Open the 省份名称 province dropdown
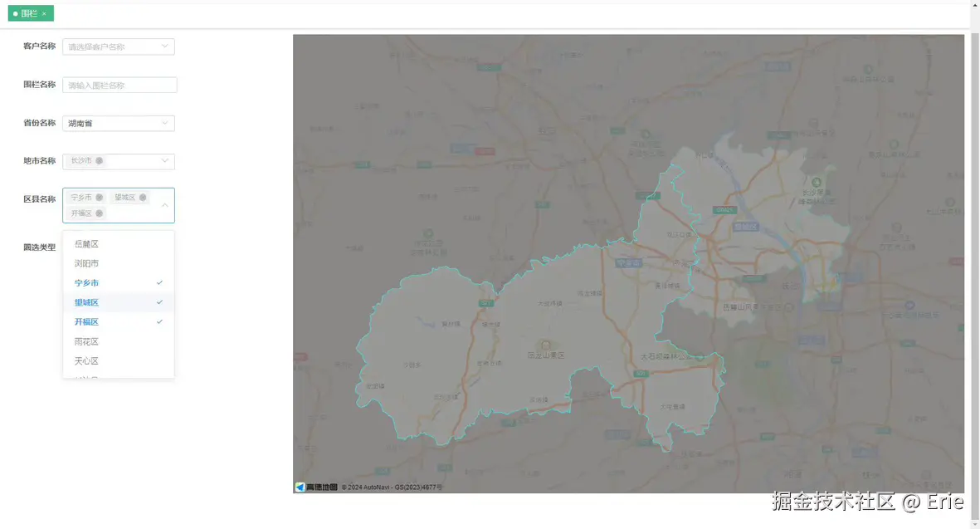 click(118, 123)
